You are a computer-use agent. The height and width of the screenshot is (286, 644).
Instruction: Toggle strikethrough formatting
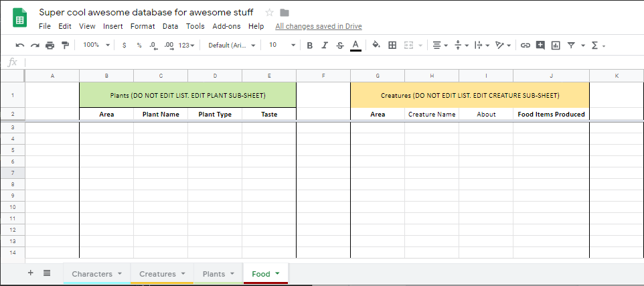(x=340, y=45)
